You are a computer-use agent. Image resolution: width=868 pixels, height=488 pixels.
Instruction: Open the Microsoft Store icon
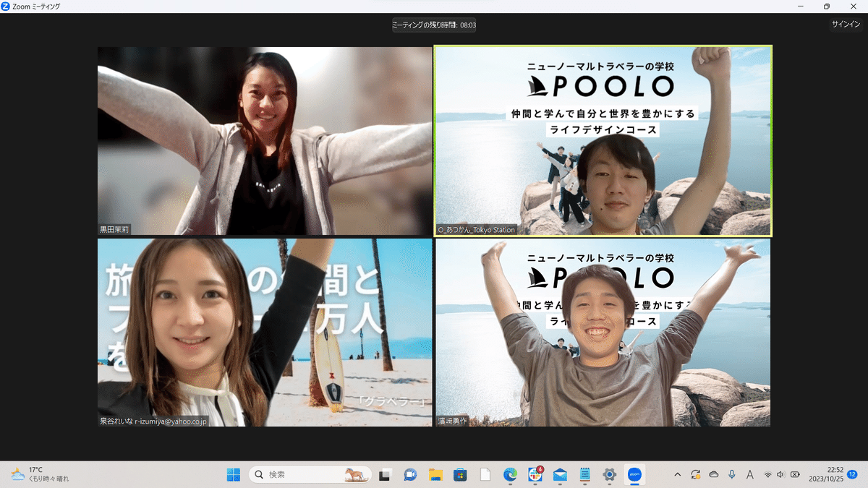pyautogui.click(x=459, y=475)
